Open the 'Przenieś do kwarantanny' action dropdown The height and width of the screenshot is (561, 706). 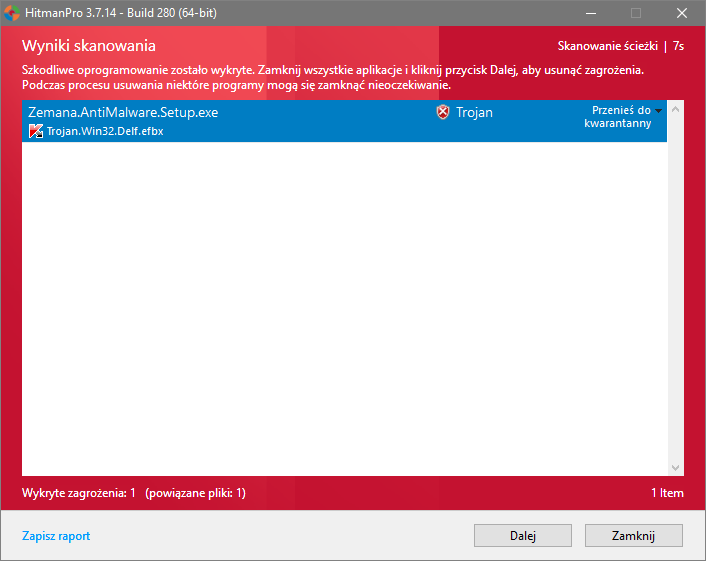[x=623, y=117]
